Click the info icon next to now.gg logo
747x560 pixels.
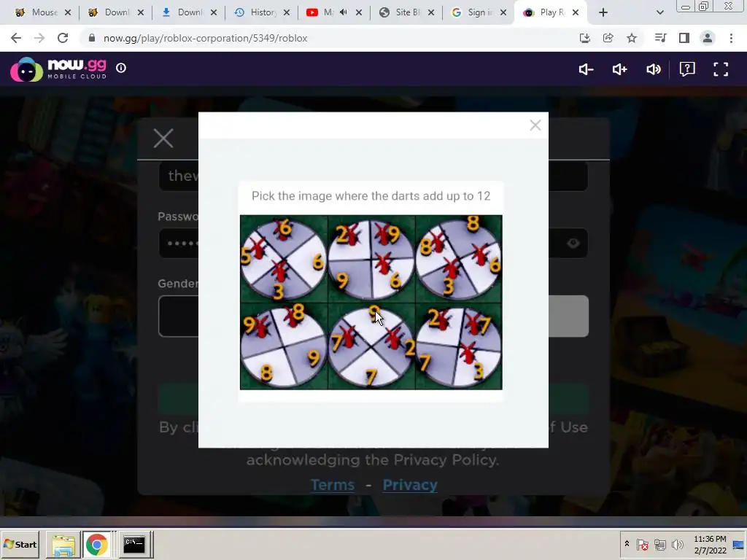(121, 68)
